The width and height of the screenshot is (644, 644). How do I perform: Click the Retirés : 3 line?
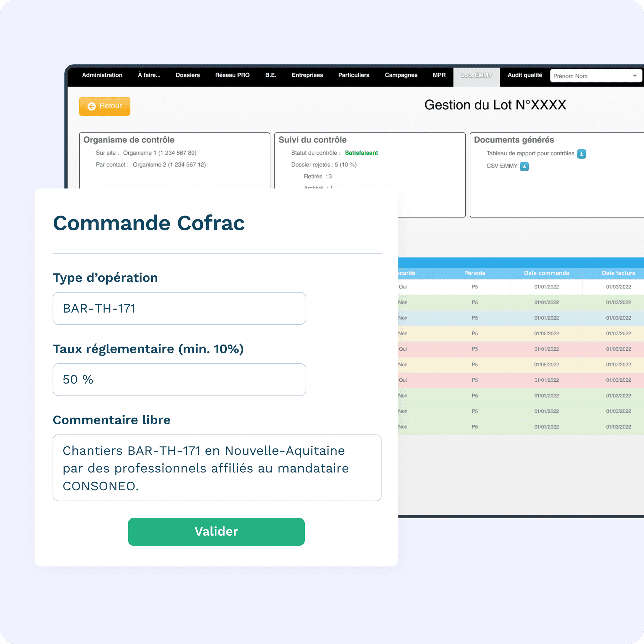pyautogui.click(x=318, y=176)
